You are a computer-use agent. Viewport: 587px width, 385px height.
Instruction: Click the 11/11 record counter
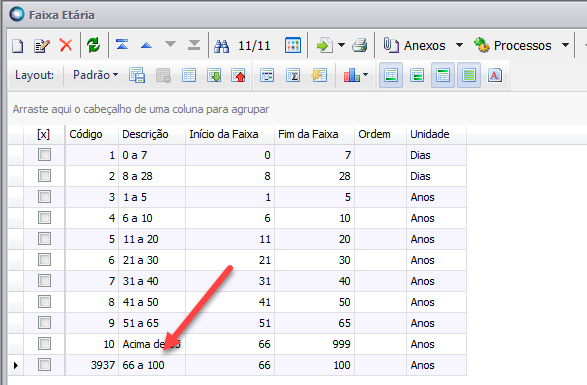pyautogui.click(x=254, y=46)
